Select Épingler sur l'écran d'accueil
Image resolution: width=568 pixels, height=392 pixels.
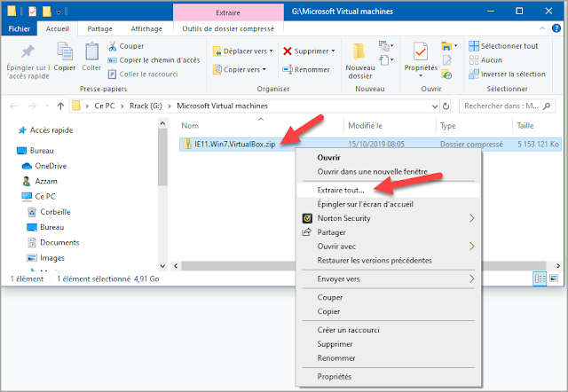(x=389, y=204)
